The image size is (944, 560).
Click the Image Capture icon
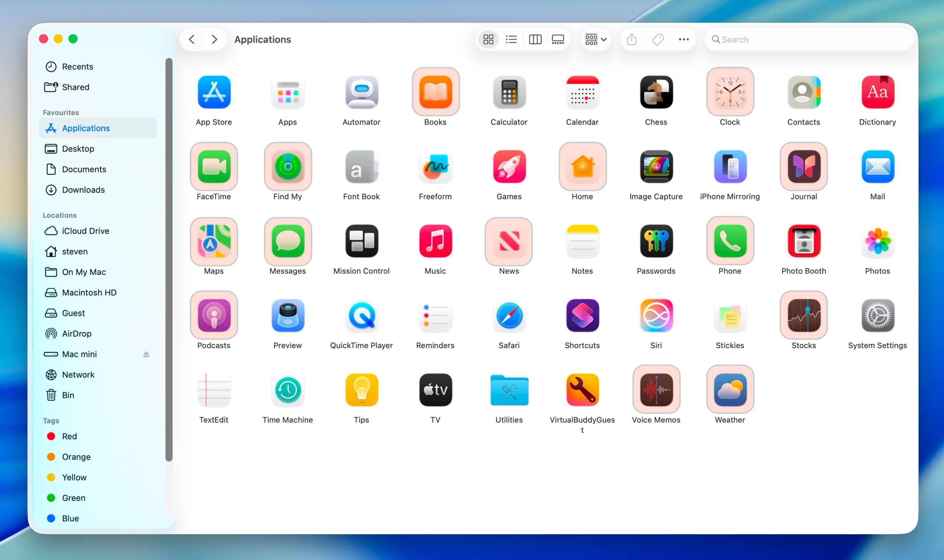tap(656, 166)
